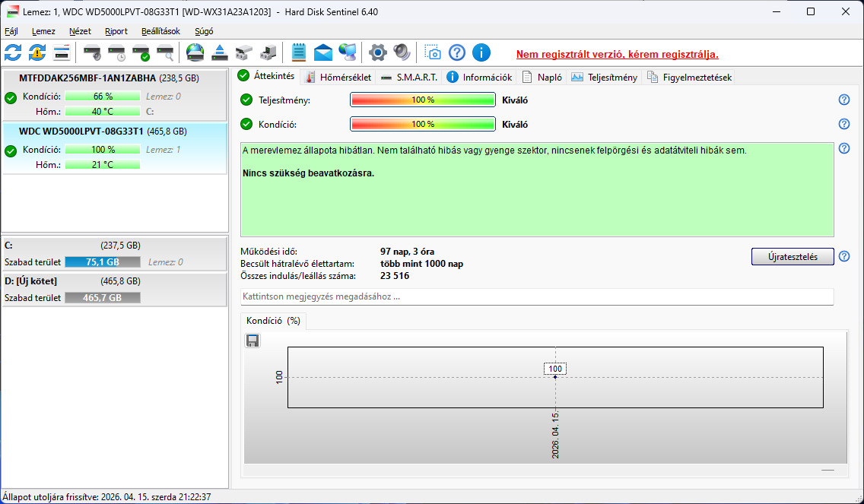Select the MTFDDAK256MBF disk in the list
This screenshot has width=864, height=504.
point(115,95)
